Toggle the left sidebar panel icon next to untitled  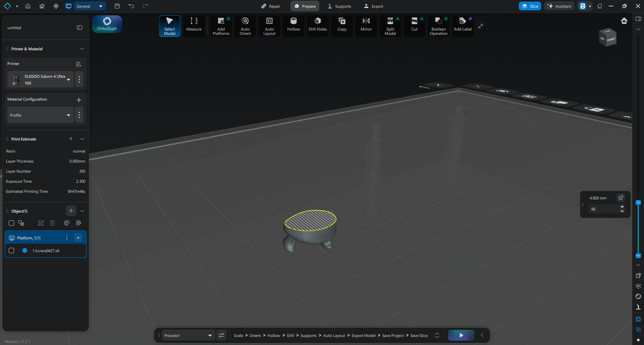[x=79, y=28]
